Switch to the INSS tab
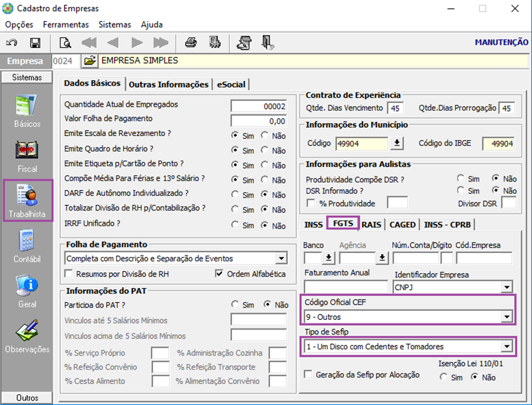 click(313, 224)
